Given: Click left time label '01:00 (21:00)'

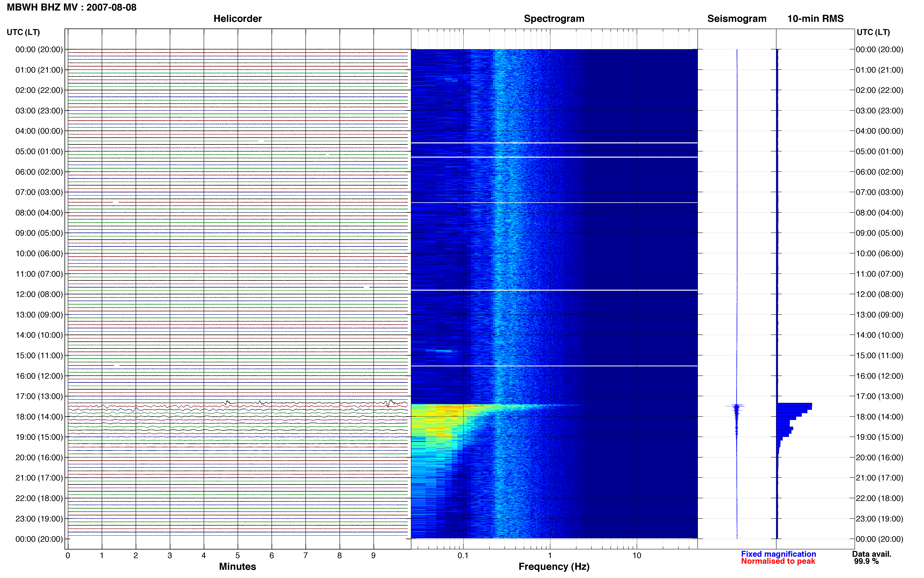Looking at the screenshot, I should [39, 70].
